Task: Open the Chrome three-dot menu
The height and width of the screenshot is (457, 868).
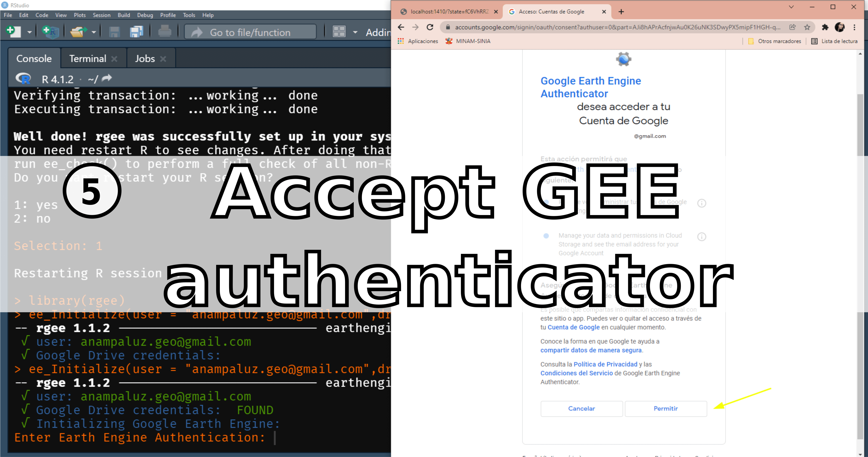Action: 855,27
